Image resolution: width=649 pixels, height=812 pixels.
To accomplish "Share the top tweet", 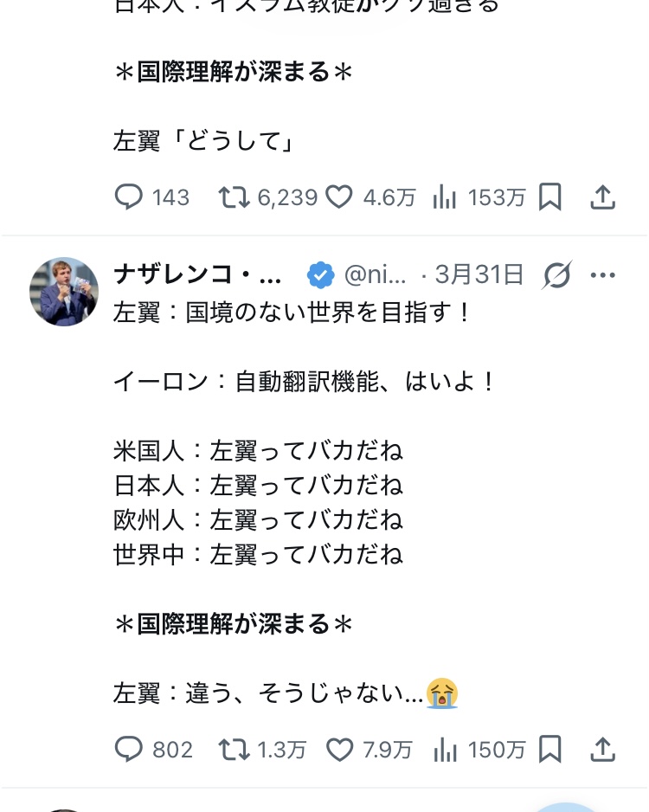I will pyautogui.click(x=602, y=197).
